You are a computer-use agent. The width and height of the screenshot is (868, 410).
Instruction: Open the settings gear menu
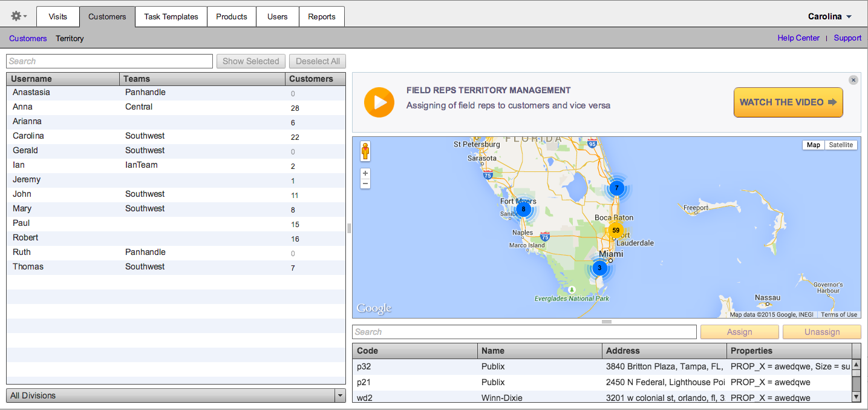[19, 16]
